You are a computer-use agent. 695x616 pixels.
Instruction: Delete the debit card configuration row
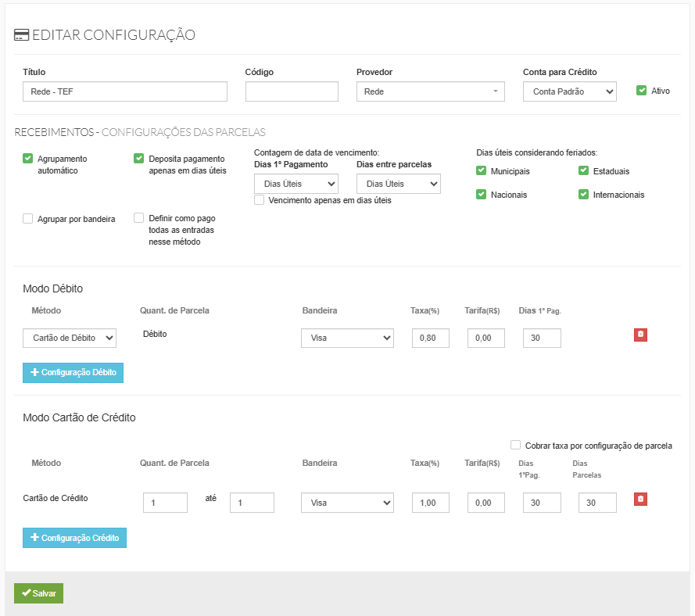640,335
